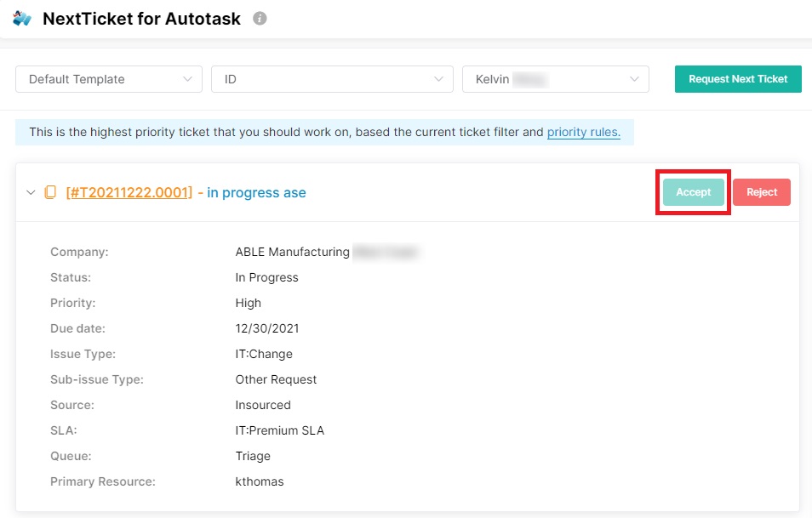Viewport: 812px width, 518px height.
Task: Open the priority rules link
Action: (583, 132)
